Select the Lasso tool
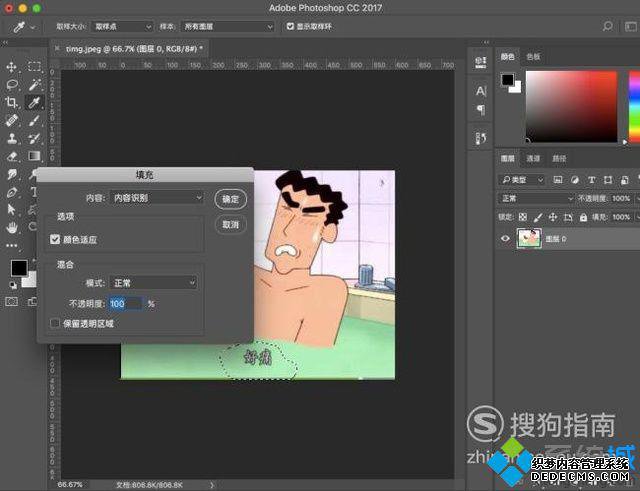 coord(12,84)
